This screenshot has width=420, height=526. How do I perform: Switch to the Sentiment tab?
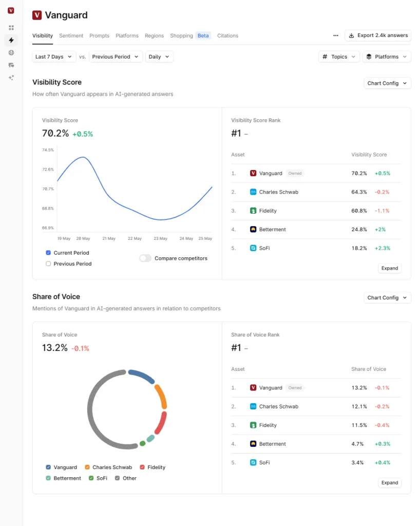coord(71,35)
